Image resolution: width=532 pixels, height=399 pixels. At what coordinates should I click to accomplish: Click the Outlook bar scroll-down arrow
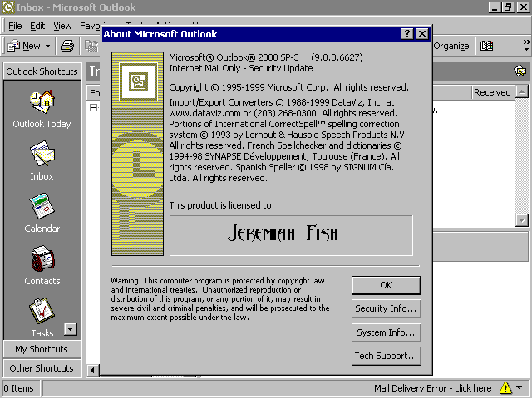tap(71, 329)
